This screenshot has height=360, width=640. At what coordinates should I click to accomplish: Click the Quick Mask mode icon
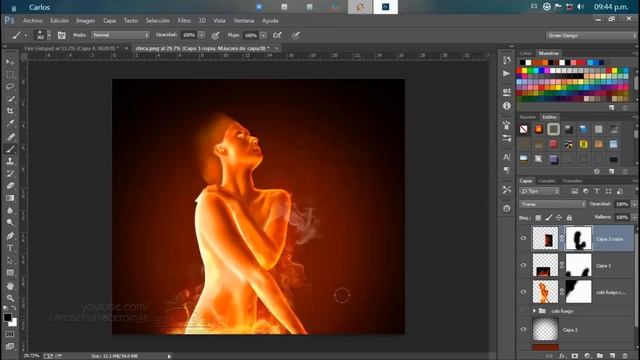tap(10, 334)
